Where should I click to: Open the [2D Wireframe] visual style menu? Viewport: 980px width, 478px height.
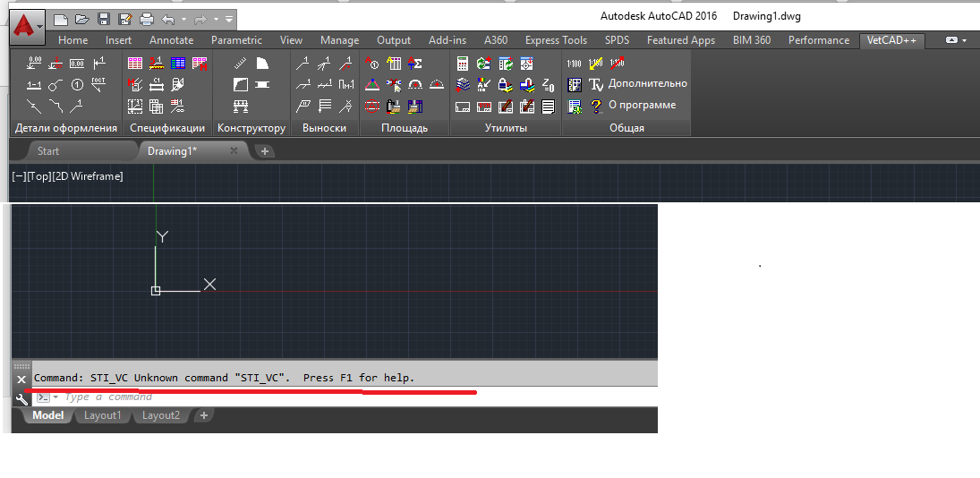coord(88,176)
